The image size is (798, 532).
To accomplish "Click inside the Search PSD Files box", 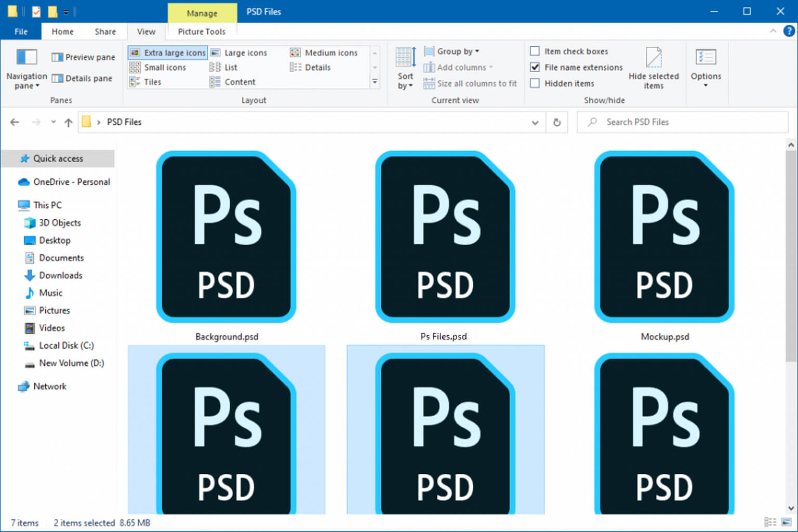I will [x=675, y=122].
